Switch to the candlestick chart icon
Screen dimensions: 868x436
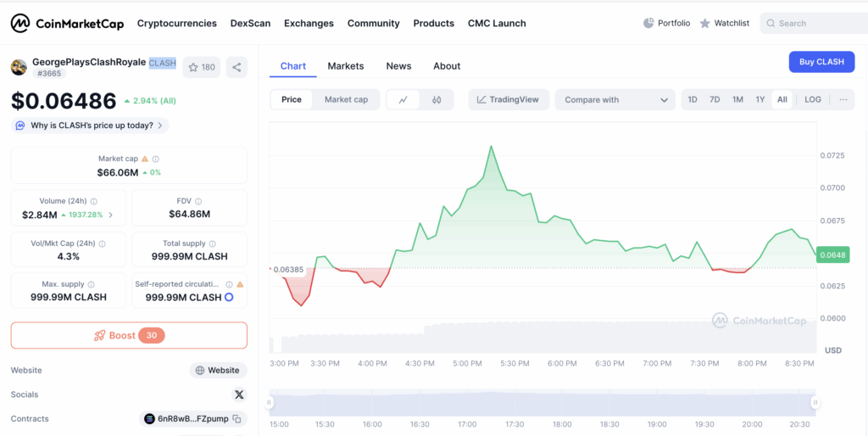[437, 100]
